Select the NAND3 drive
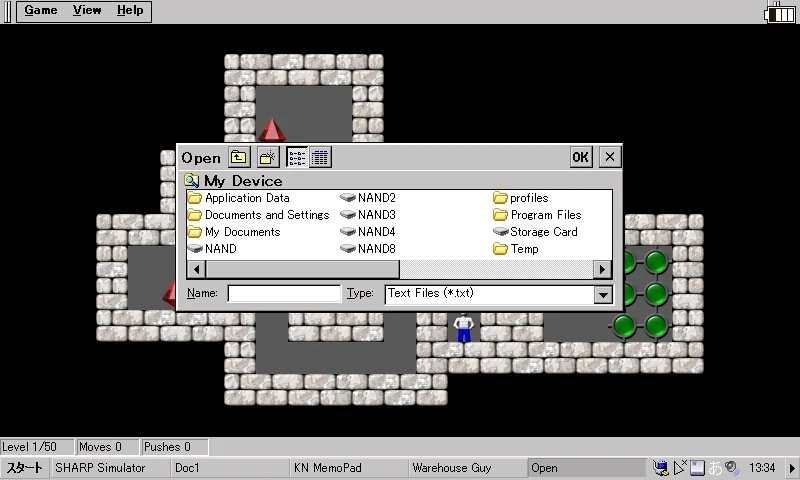The image size is (800, 480). click(x=368, y=215)
